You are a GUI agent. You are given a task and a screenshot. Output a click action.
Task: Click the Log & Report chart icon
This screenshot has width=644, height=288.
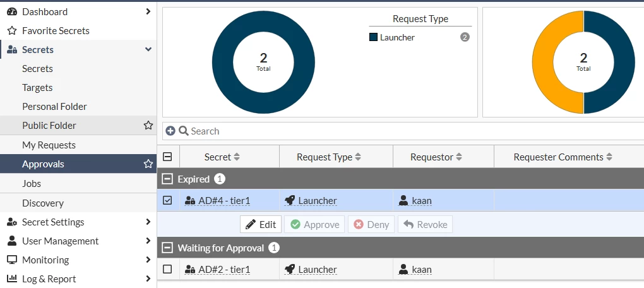click(12, 279)
